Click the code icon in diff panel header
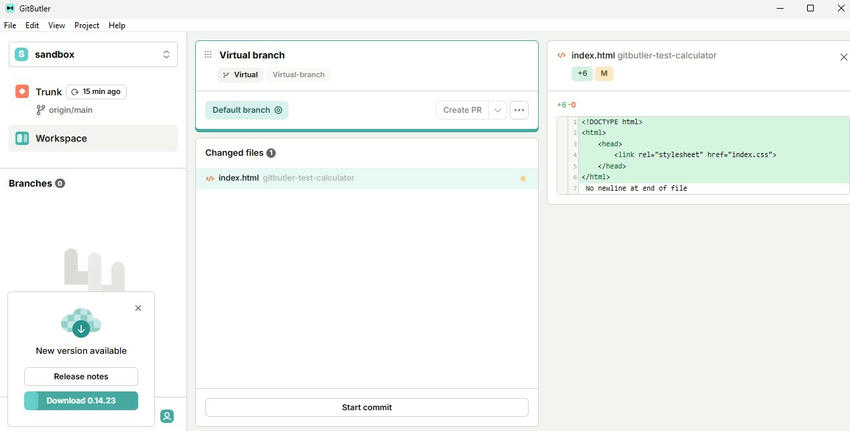Screen dimensions: 850x431 pos(562,55)
